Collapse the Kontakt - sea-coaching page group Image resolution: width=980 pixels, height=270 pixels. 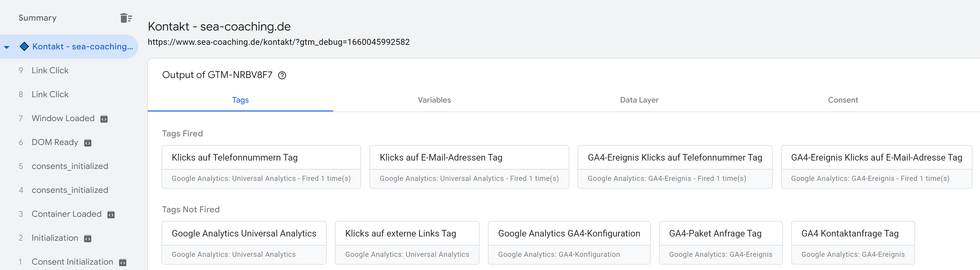(7, 47)
